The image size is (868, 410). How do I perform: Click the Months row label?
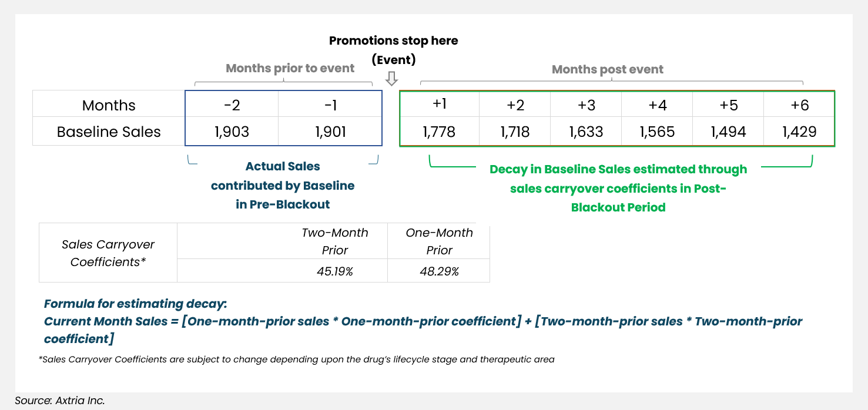click(109, 106)
